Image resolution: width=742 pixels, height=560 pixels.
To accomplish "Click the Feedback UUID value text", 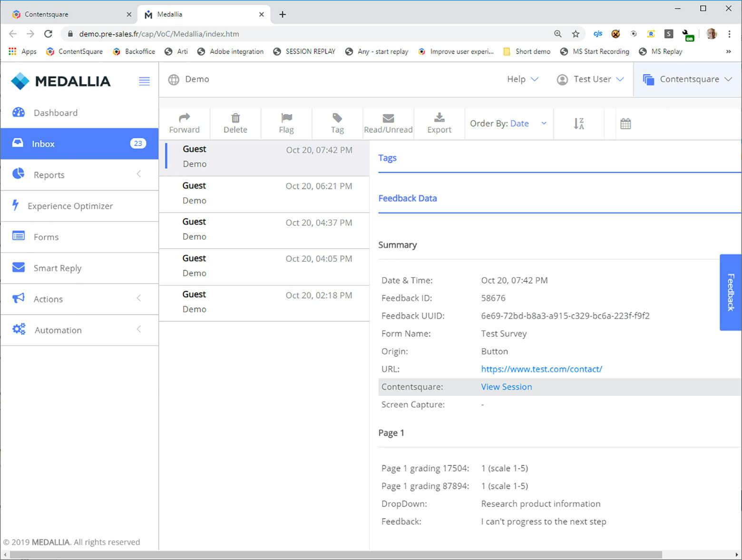I will (x=565, y=316).
